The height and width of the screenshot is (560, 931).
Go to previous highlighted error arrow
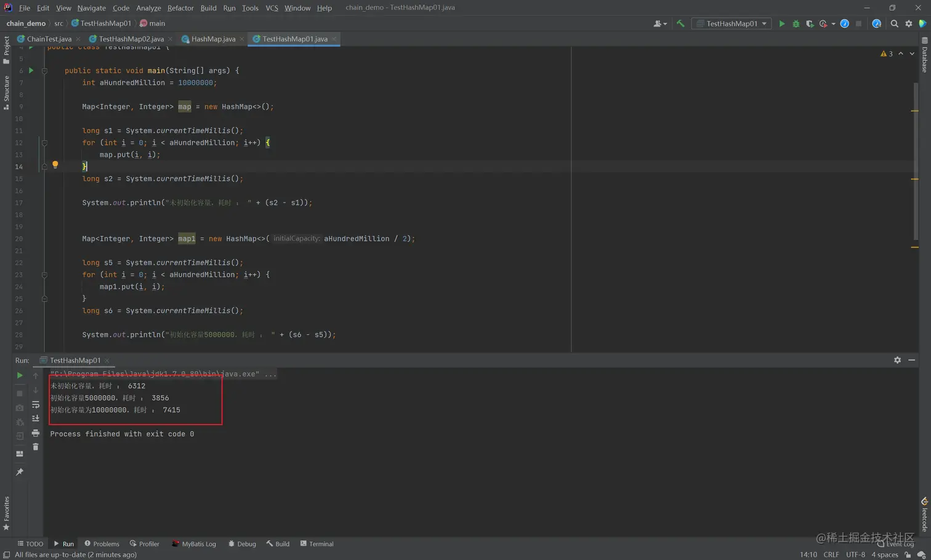[x=901, y=54]
